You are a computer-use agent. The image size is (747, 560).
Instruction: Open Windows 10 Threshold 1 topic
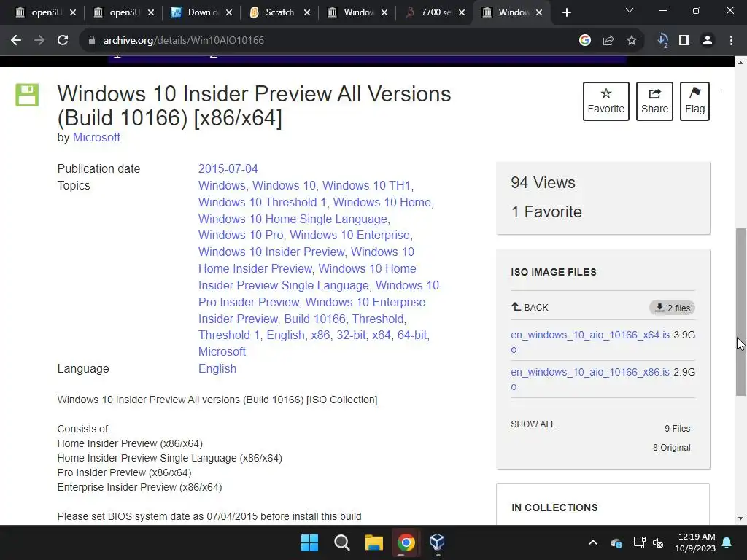coord(262,202)
